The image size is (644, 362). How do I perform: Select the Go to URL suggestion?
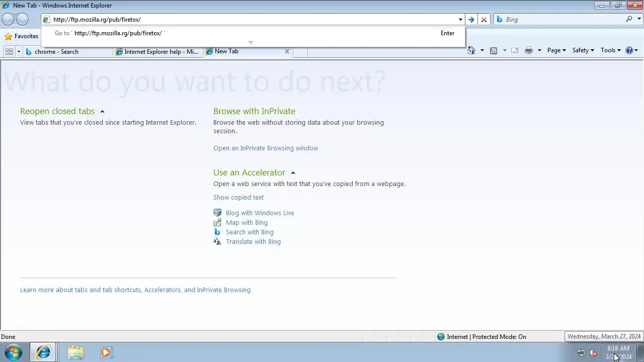(254, 33)
